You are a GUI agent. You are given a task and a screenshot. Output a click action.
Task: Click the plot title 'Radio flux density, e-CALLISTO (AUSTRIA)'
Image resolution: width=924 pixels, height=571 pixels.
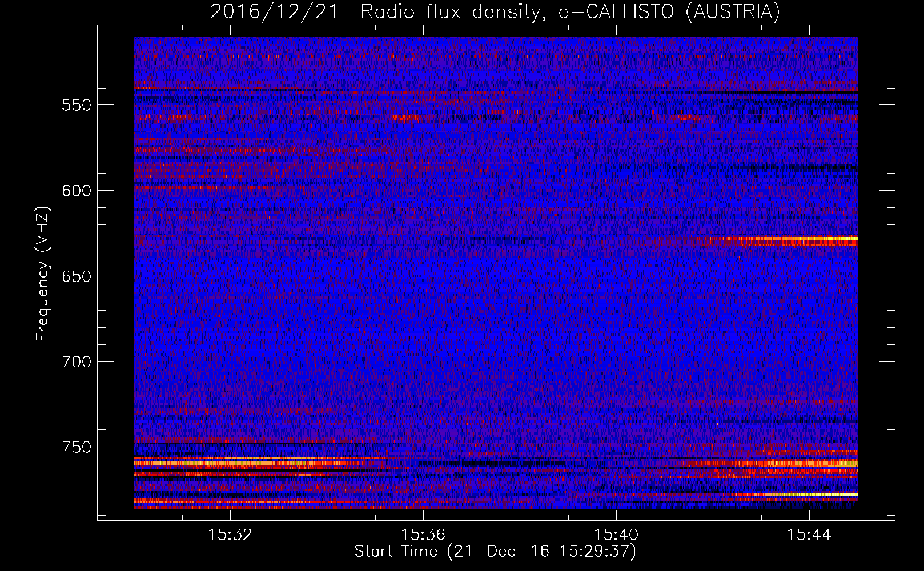pos(570,11)
